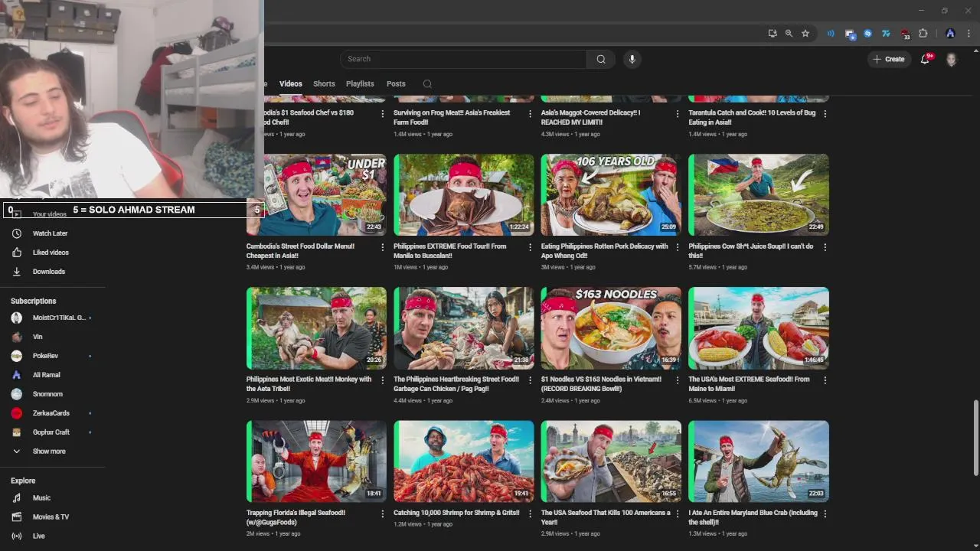The image size is (980, 551).
Task: Open Entire Maryland Blue Crab thumbnail
Action: point(759,461)
